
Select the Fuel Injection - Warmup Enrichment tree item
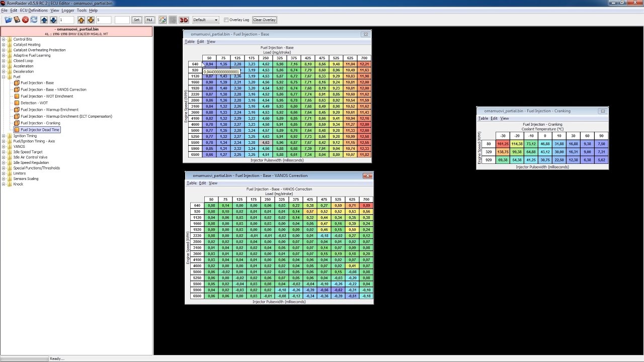tap(49, 110)
